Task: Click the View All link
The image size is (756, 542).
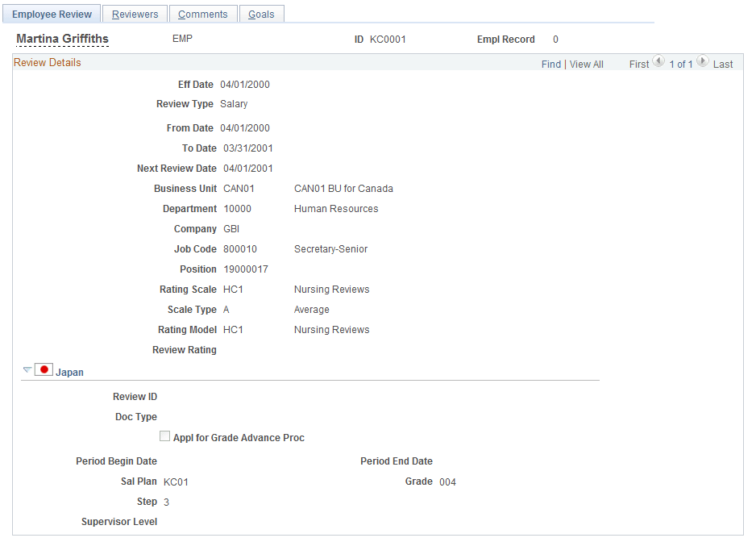Action: 586,64
